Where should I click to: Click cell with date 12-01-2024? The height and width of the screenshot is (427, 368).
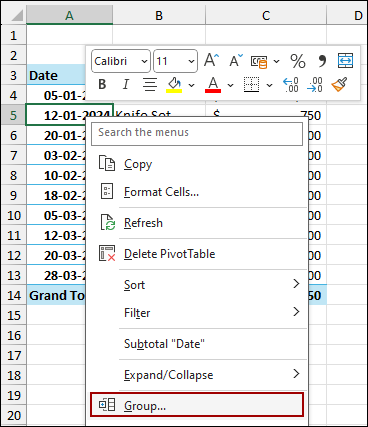pyautogui.click(x=70, y=115)
